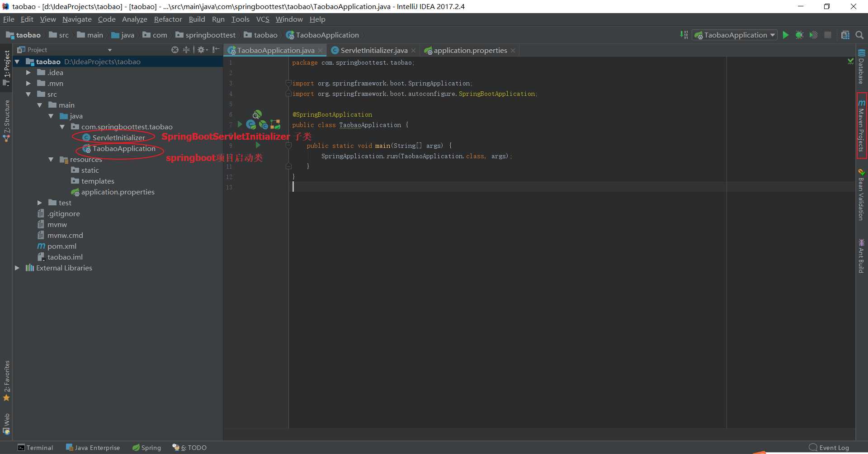Open the TaobaoApplication run configuration dropdown
This screenshot has height=454, width=868.
(735, 35)
